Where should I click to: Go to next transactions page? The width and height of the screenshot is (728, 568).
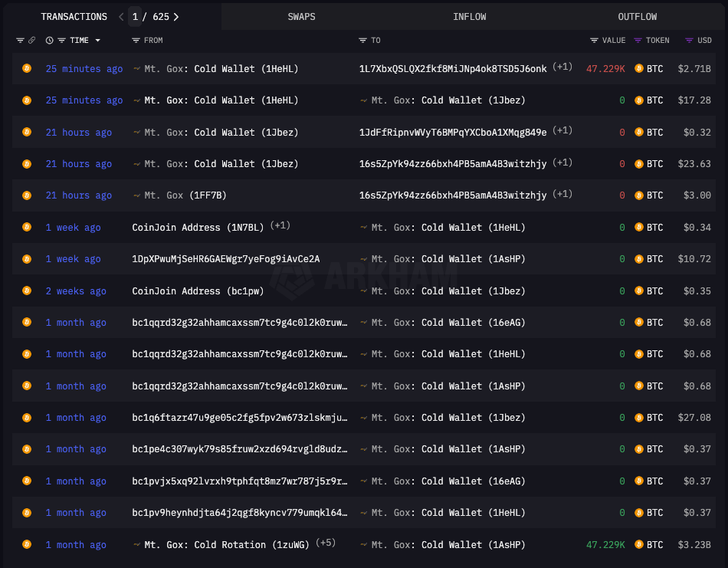(176, 17)
